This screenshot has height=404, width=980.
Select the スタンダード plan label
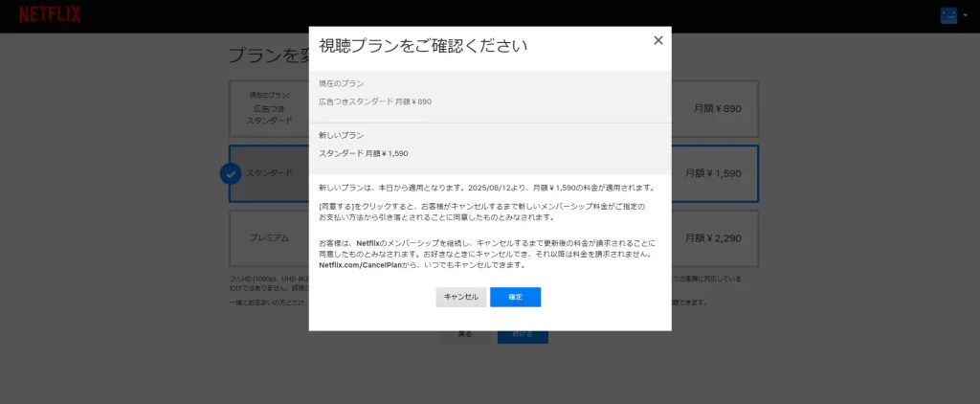[270, 173]
